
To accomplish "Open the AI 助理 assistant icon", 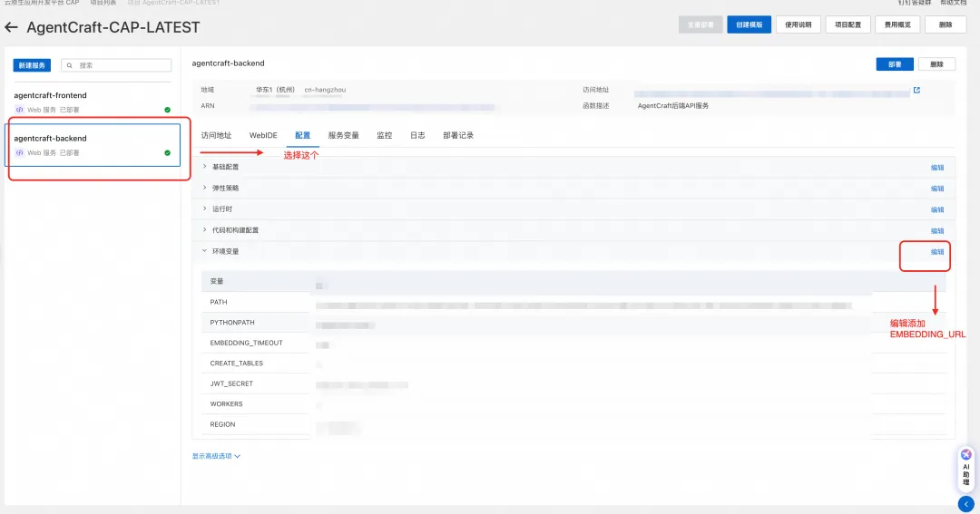I will [x=966, y=455].
